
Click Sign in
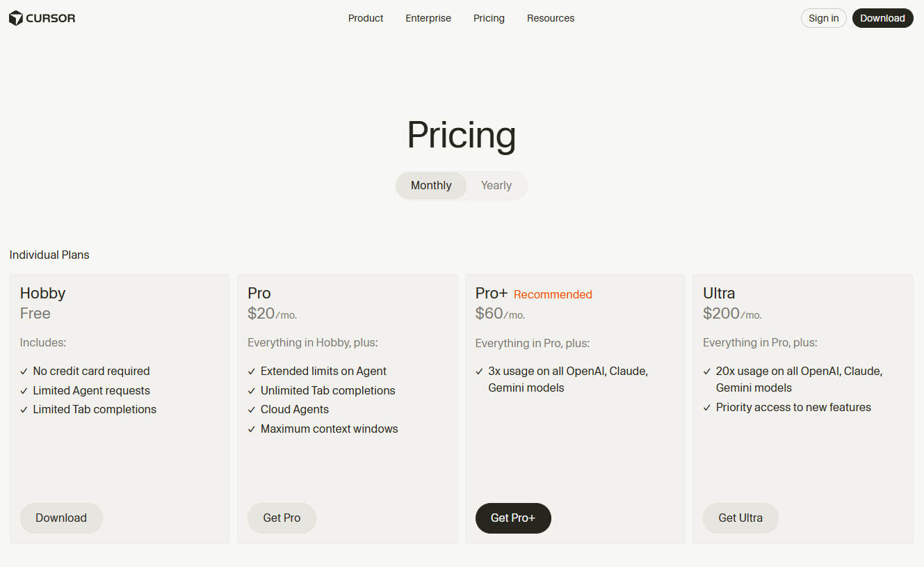coord(823,18)
